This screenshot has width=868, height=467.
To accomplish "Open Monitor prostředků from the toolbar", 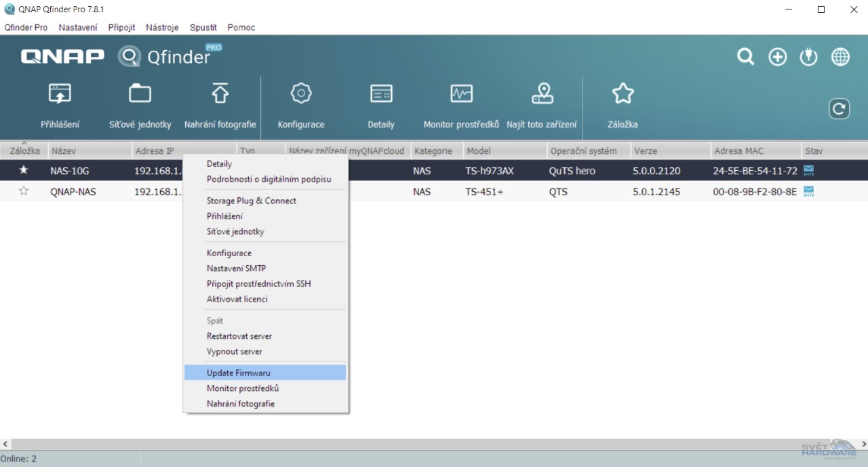I will click(461, 105).
